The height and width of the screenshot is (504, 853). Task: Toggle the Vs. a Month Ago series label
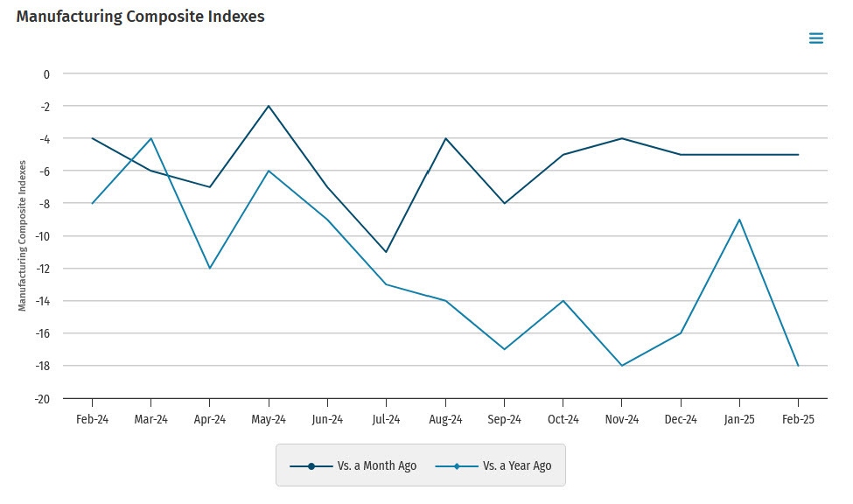tap(376, 466)
